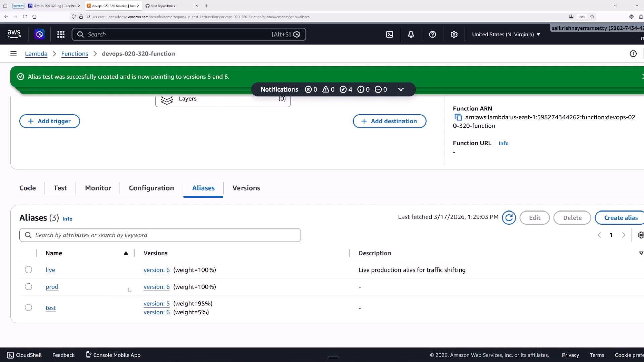Sort by Description column arrow

[x=641, y=253]
